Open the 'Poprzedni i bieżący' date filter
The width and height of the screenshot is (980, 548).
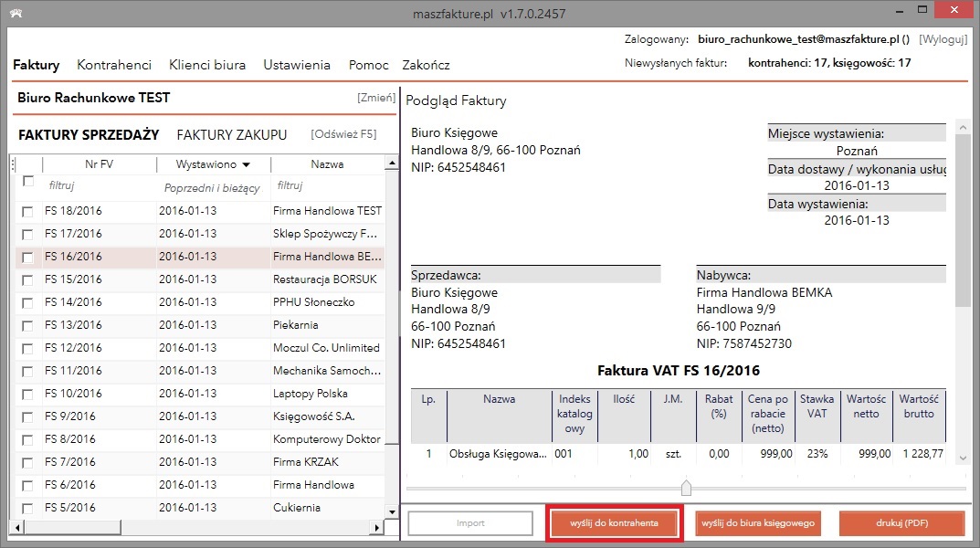(213, 187)
